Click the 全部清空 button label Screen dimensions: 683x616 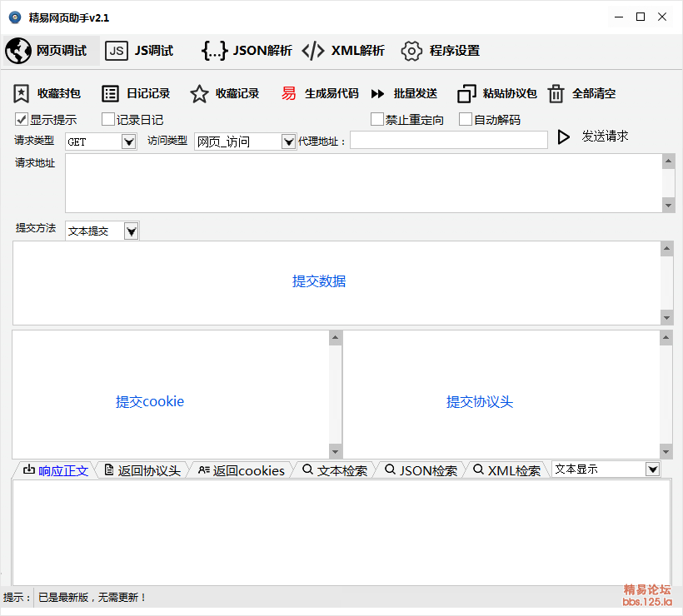pos(594,93)
